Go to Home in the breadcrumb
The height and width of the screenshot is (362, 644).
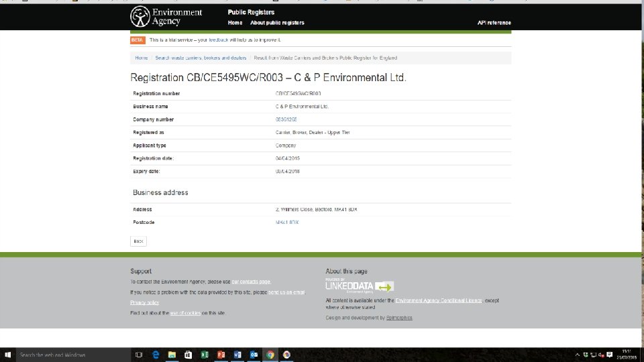point(142,58)
